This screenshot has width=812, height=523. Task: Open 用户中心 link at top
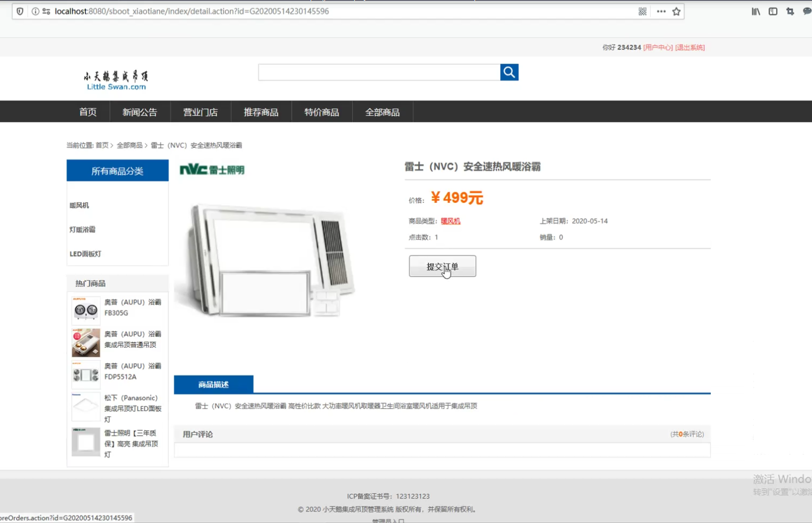(x=658, y=48)
